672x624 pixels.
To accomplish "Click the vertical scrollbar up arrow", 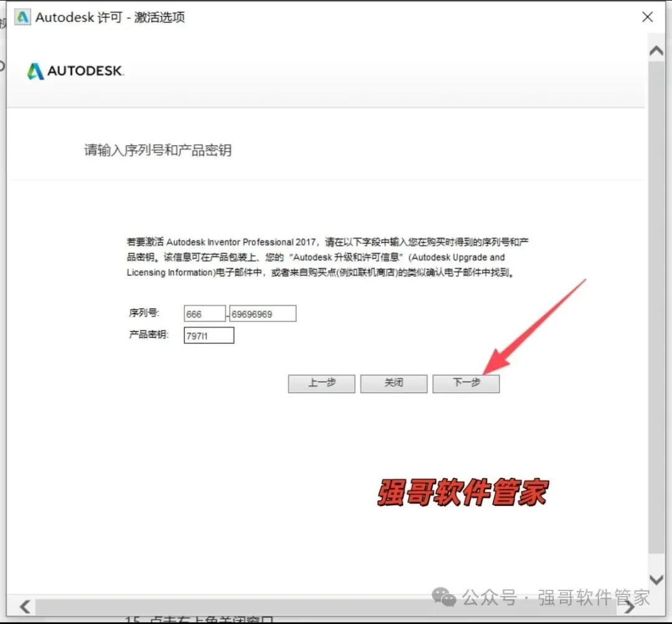I will [x=656, y=51].
